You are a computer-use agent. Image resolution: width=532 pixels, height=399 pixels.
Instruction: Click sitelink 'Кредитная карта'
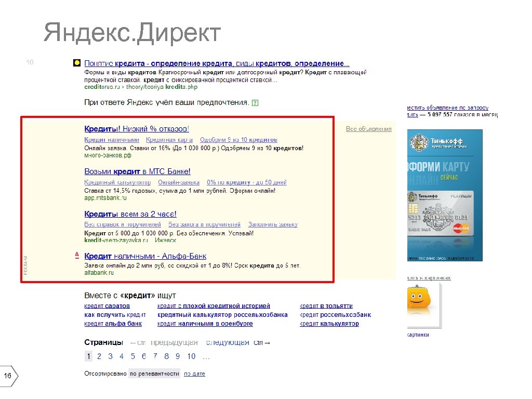tap(169, 140)
